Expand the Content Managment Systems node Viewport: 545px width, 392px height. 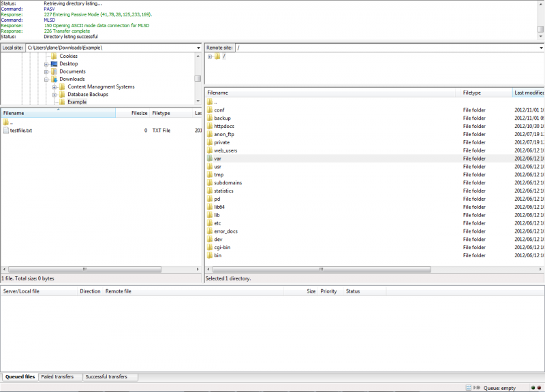54,87
